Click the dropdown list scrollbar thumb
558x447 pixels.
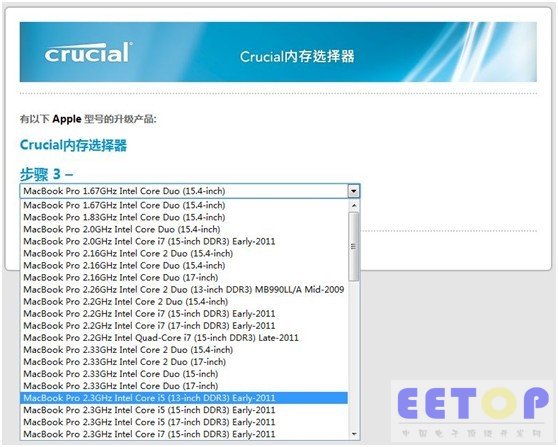[354, 246]
